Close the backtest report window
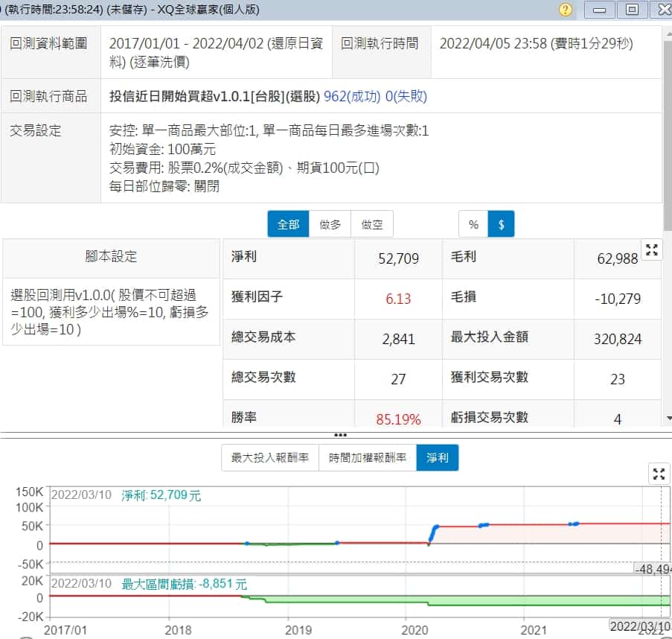 click(662, 10)
